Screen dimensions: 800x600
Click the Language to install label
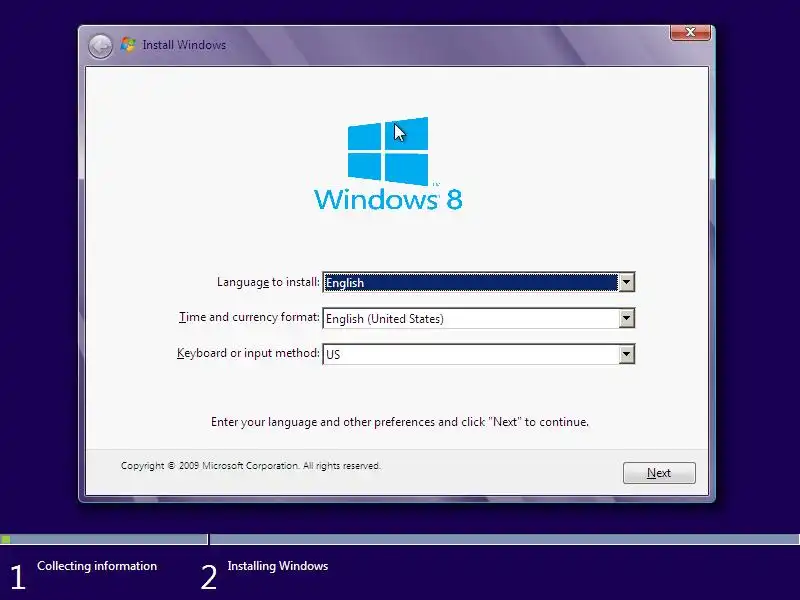[268, 282]
